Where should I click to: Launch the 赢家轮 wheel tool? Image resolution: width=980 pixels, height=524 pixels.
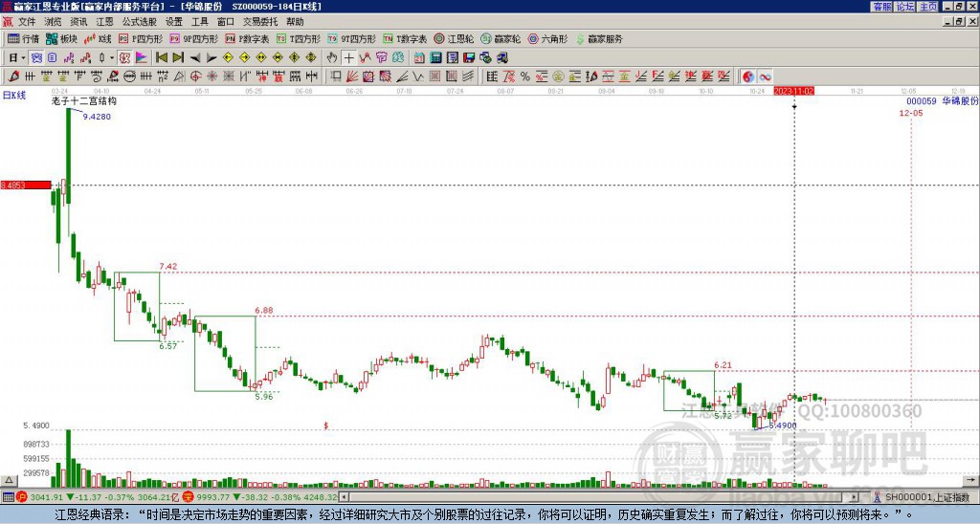501,39
